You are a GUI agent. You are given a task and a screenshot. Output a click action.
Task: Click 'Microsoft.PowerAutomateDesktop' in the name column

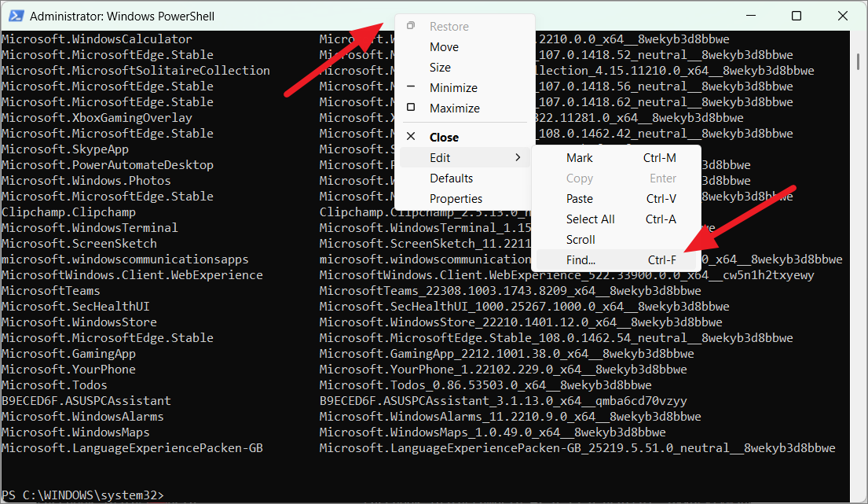pyautogui.click(x=108, y=165)
